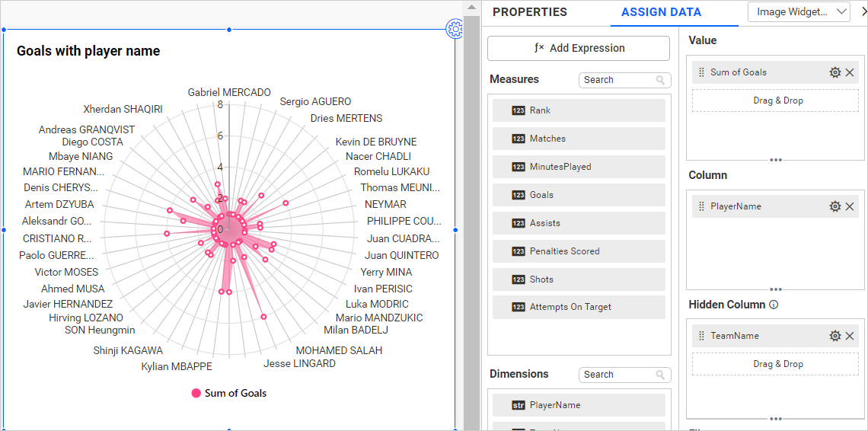Image resolution: width=868 pixels, height=431 pixels.
Task: Click the Measures search input field
Action: coord(615,80)
